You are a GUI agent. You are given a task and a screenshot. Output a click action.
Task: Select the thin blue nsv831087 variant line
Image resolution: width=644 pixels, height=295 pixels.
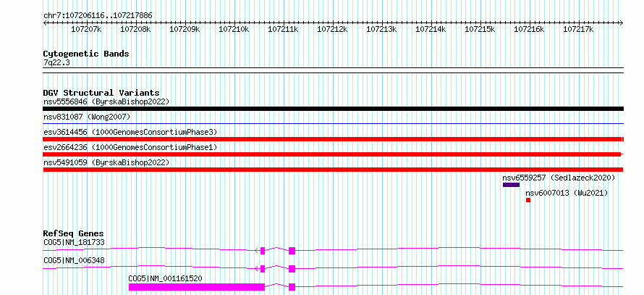coord(333,123)
